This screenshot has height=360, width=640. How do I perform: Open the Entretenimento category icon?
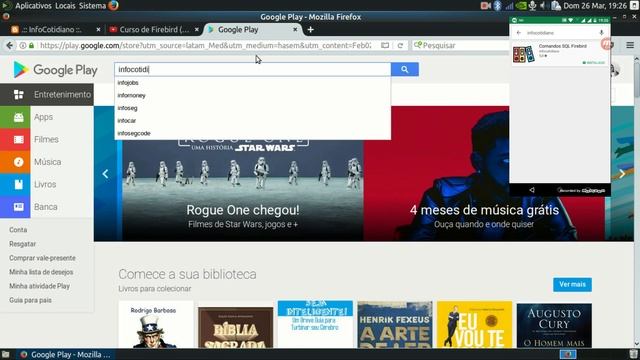click(x=18, y=95)
